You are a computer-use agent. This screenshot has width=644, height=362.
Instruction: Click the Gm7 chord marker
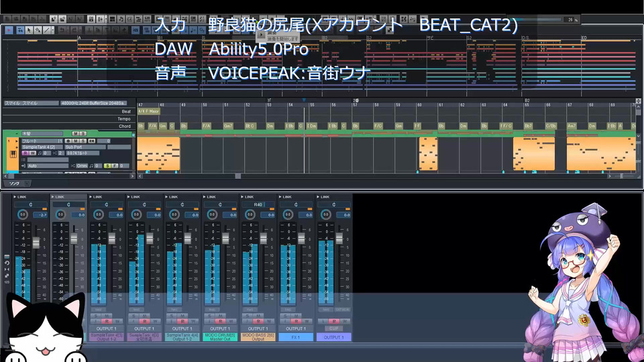[x=228, y=126]
